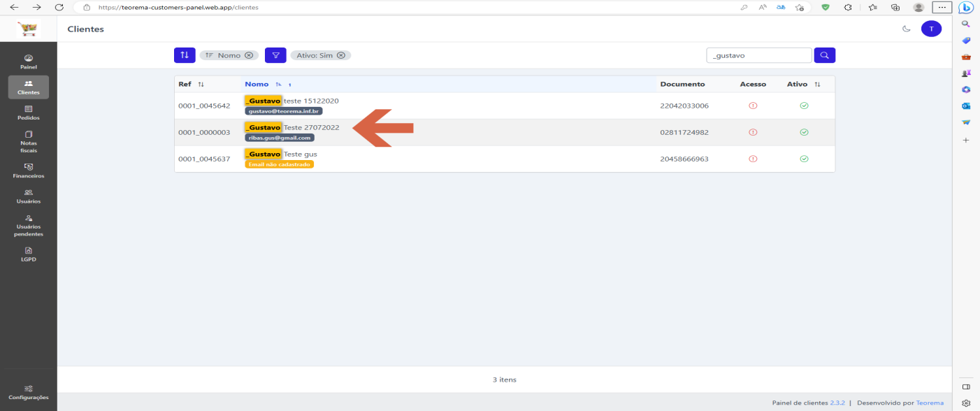Image resolution: width=980 pixels, height=411 pixels.
Task: Click the Documento column header
Action: 682,84
